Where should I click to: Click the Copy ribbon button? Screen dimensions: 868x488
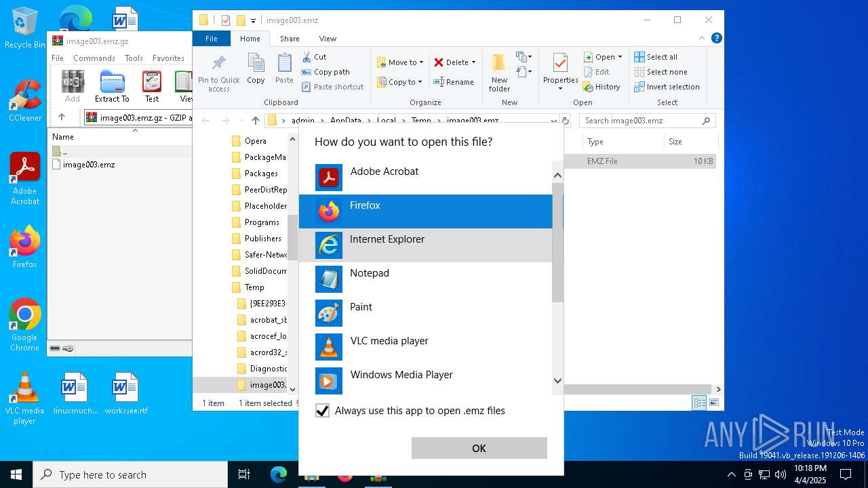[x=256, y=69]
